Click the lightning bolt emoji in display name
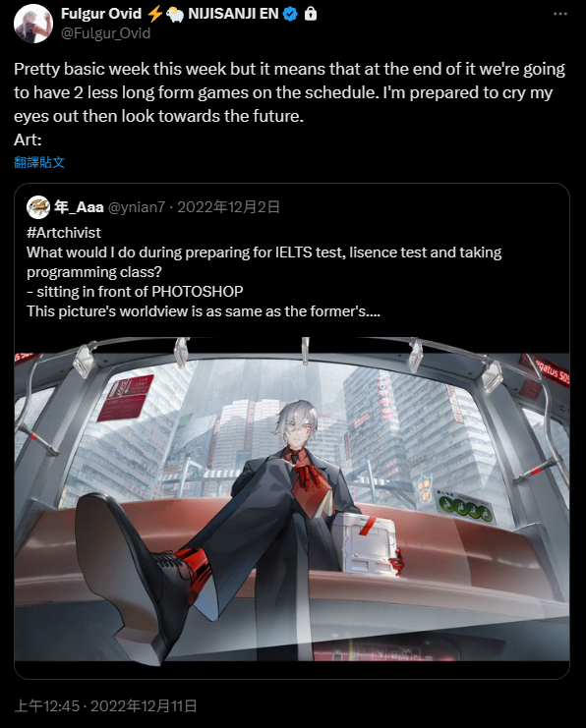This screenshot has width=586, height=728. 154,14
